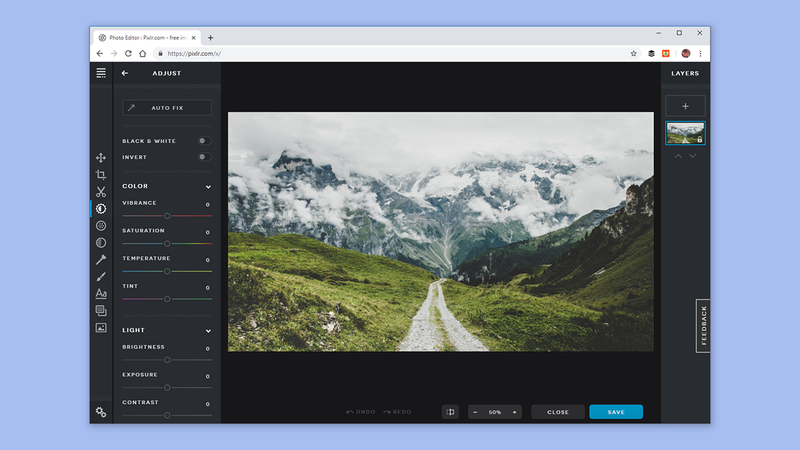Screen dimensions: 800x450
Task: Click the orange extension icon in Chrome toolbar
Action: point(666,53)
